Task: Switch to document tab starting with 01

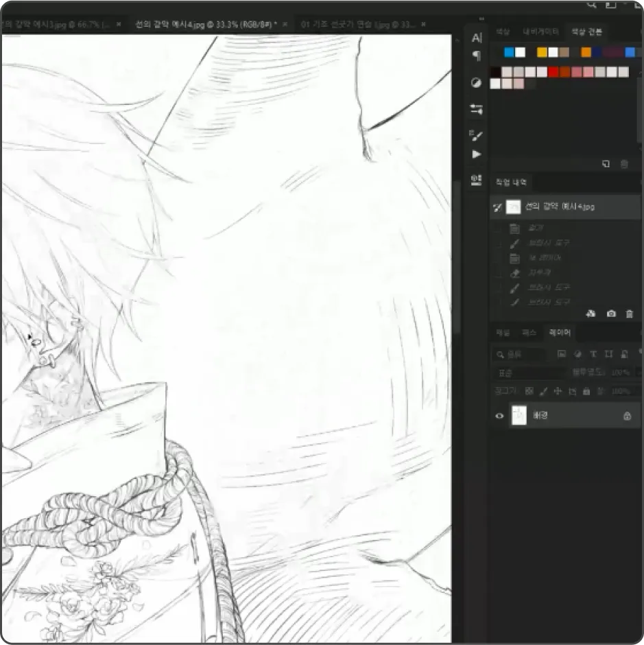Action: tap(358, 24)
